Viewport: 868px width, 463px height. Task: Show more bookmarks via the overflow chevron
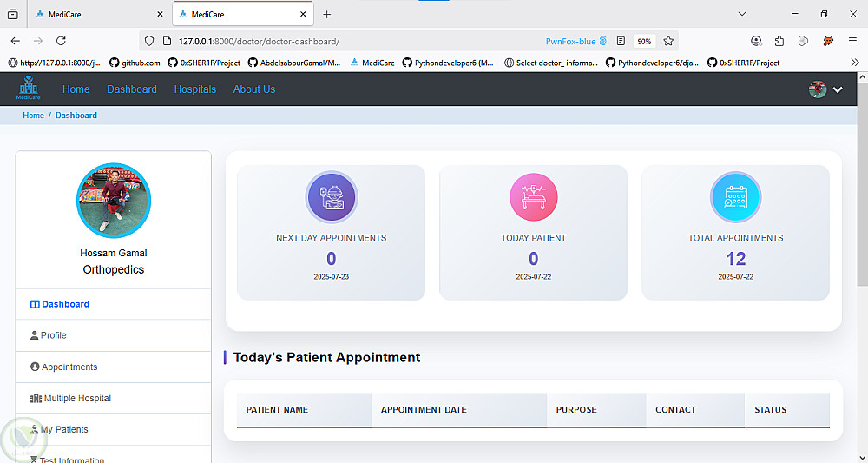855,63
